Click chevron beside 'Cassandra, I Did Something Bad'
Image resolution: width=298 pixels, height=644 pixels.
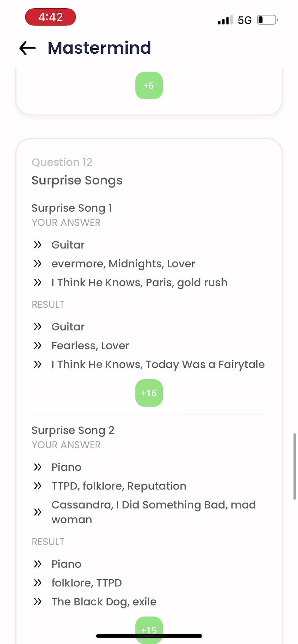pyautogui.click(x=38, y=512)
